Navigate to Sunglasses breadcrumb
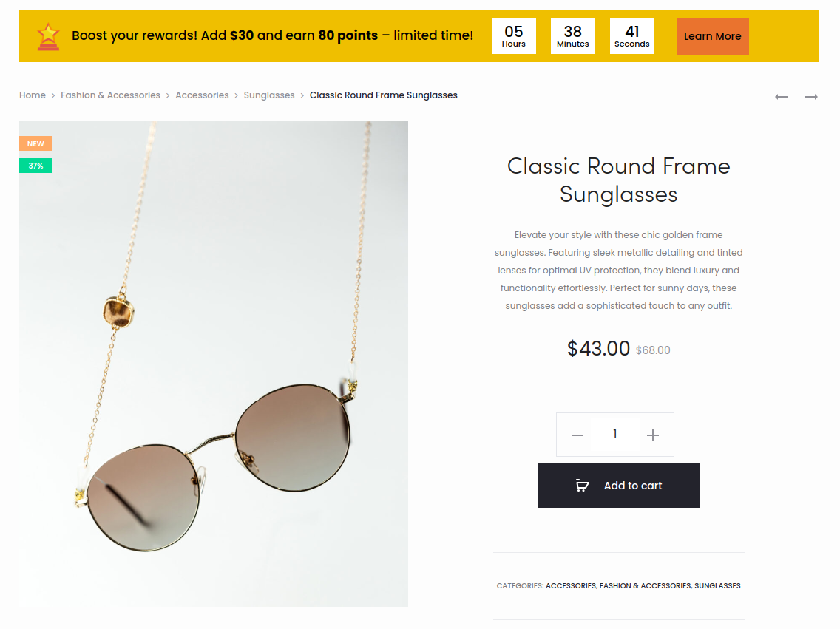 269,95
